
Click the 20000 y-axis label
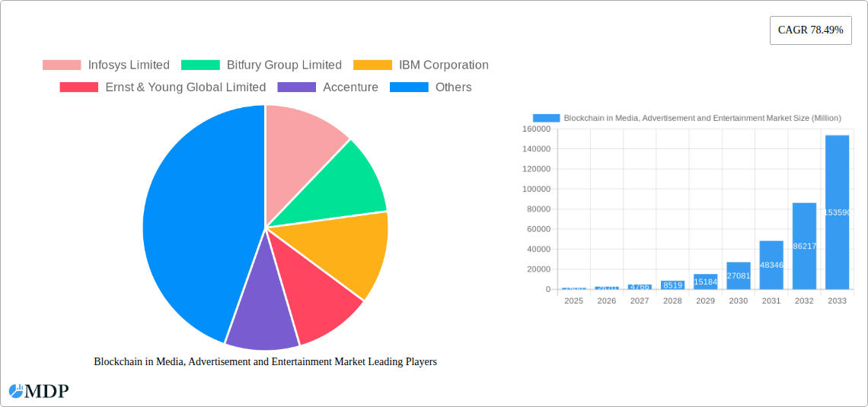coord(538,269)
